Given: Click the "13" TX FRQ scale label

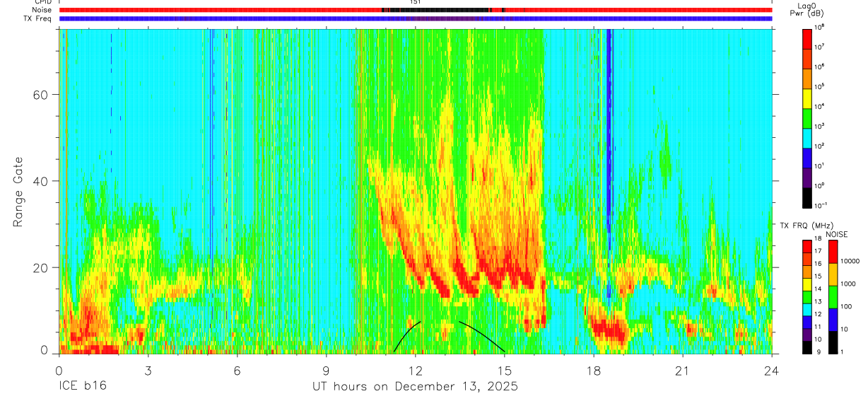Looking at the screenshot, I should tap(818, 302).
